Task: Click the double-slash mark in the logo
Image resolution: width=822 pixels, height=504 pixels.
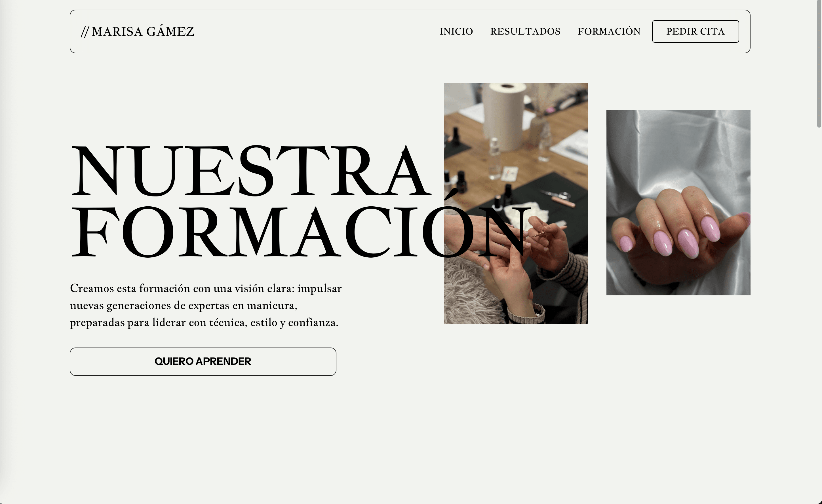Action: 85,32
